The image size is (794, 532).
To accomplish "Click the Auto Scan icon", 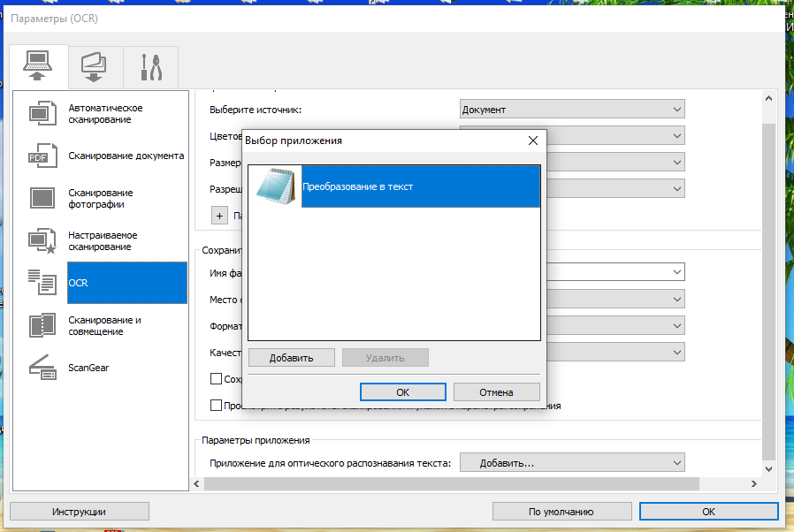I will point(42,113).
